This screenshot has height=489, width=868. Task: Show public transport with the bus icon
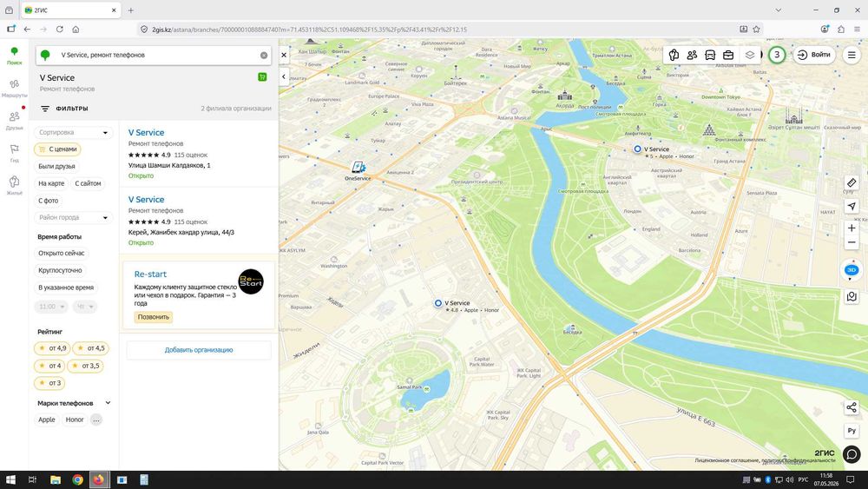click(x=710, y=55)
